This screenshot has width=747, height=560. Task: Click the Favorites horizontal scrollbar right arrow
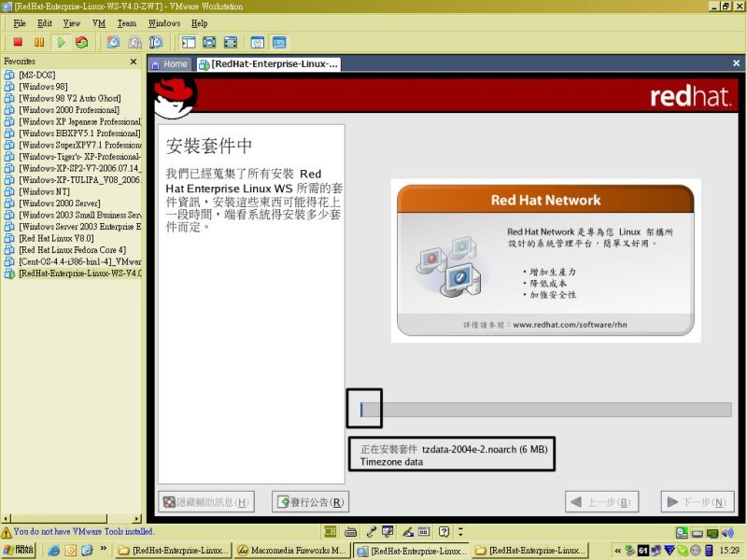[137, 519]
